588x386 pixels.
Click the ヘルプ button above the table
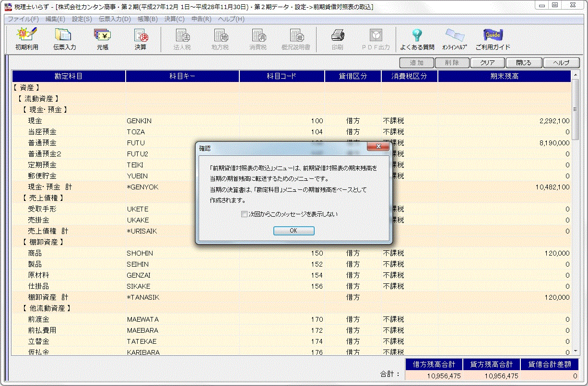[561, 63]
